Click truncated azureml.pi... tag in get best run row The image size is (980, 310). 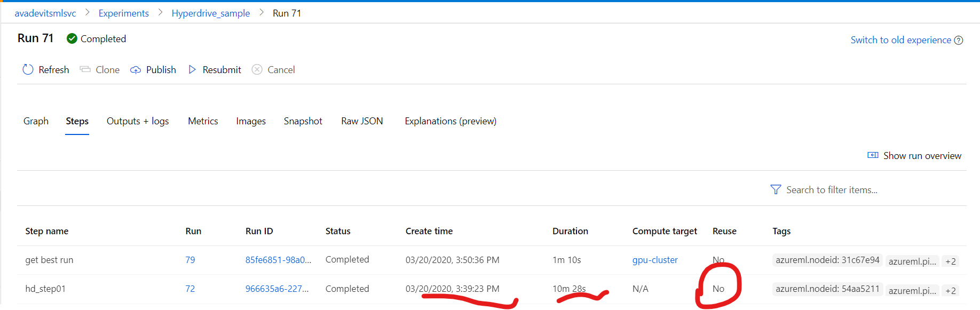912,261
